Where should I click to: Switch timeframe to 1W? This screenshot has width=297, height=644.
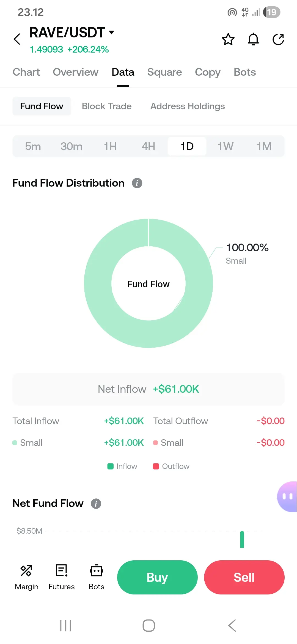tap(226, 146)
